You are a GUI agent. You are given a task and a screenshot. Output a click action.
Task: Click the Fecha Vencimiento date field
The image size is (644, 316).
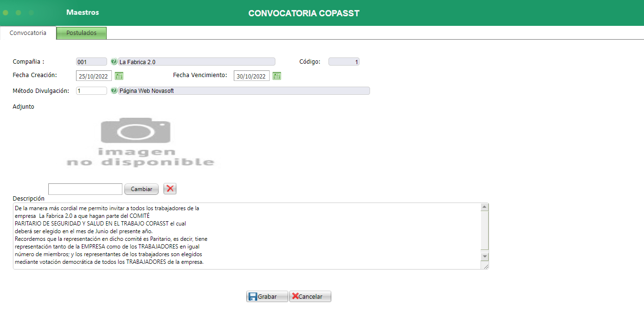(251, 76)
